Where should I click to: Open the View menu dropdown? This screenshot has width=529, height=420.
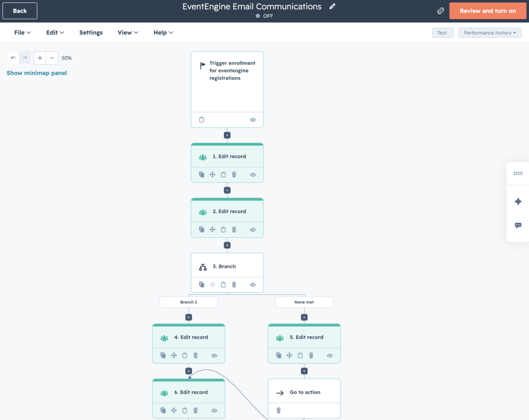(x=128, y=32)
